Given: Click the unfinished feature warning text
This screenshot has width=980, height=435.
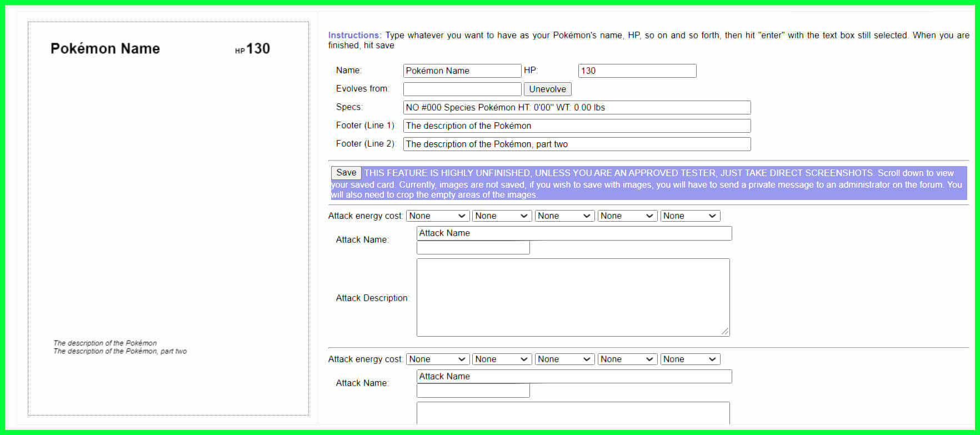Looking at the screenshot, I should pyautogui.click(x=649, y=184).
